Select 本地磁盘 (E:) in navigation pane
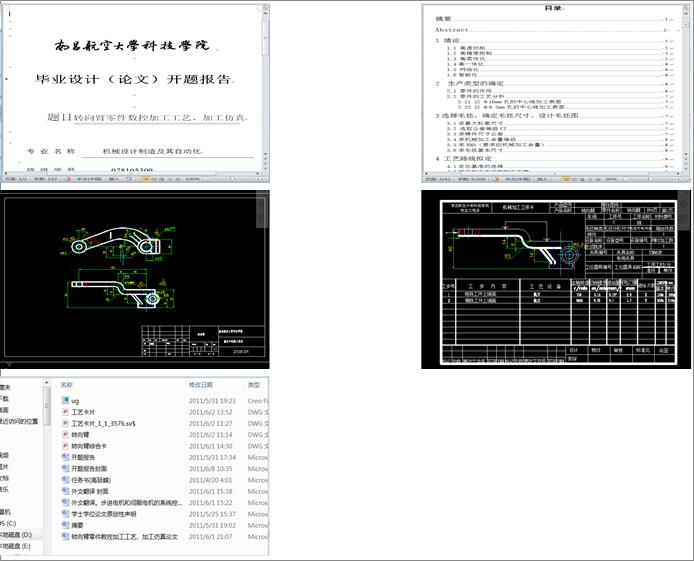 tap(18, 548)
